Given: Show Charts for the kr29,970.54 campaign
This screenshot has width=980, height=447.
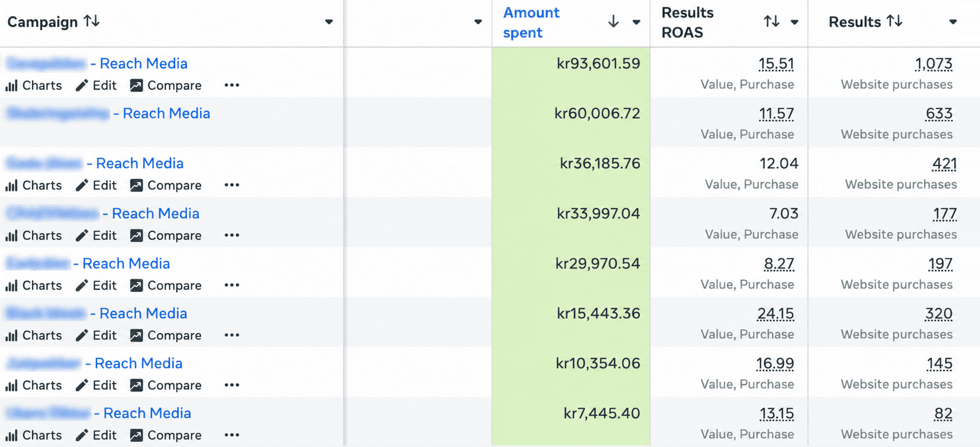Looking at the screenshot, I should click(34, 286).
